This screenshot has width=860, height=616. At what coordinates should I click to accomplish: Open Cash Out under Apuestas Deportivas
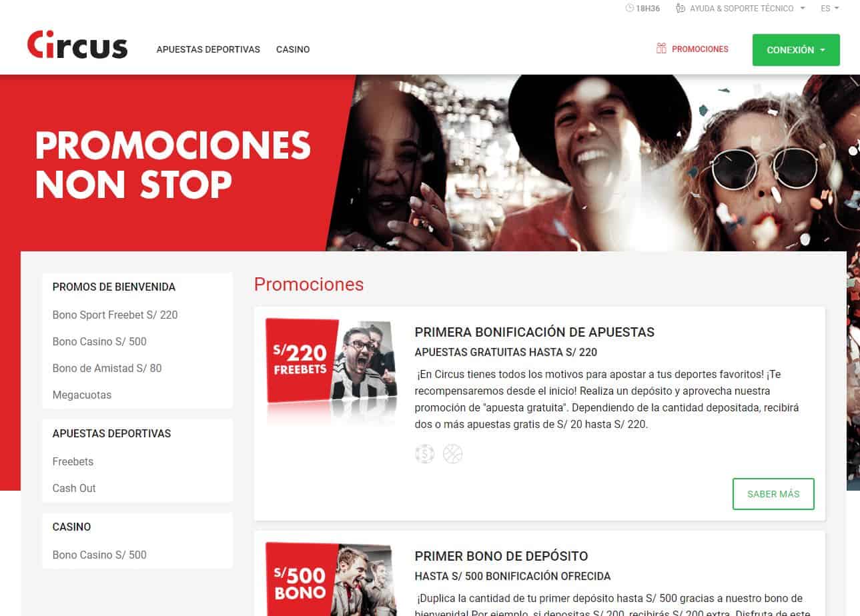click(74, 488)
